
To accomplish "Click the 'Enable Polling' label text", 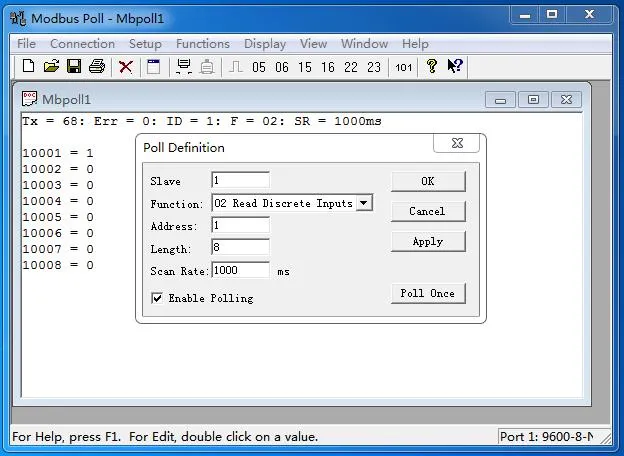I will pos(211,298).
